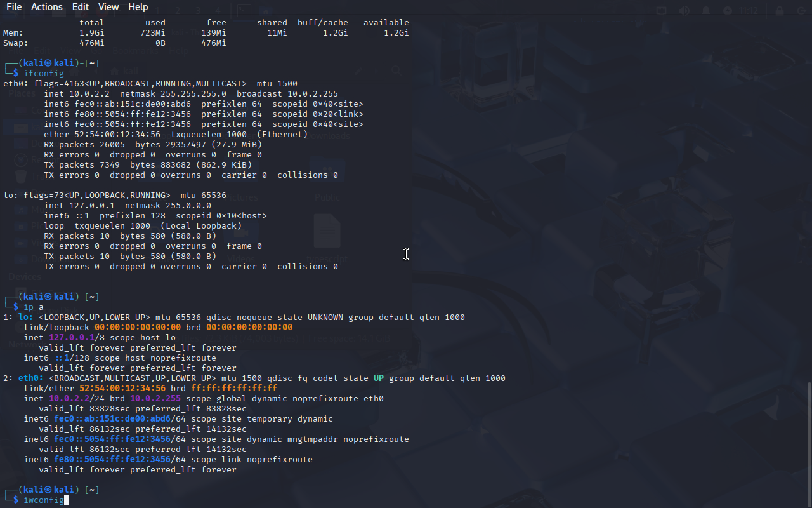Click the orange '52:54:00:12:34:56' MAC in ip a

pyautogui.click(x=122, y=389)
